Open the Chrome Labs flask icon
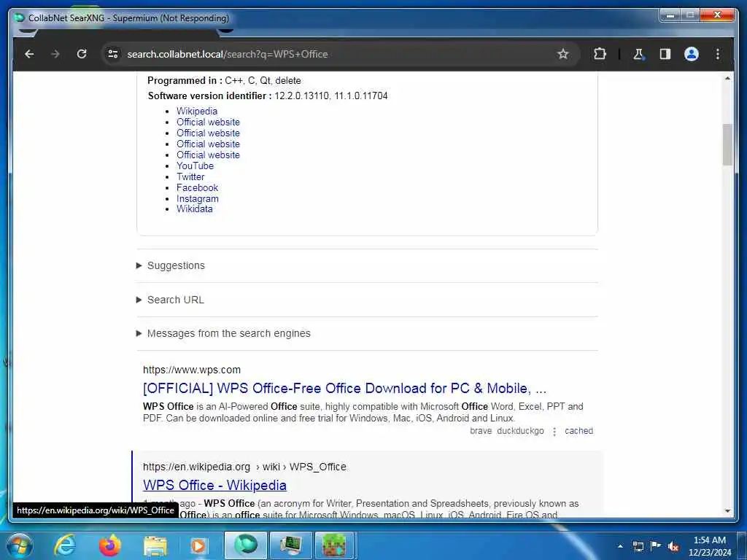This screenshot has height=560, width=747. [638, 54]
